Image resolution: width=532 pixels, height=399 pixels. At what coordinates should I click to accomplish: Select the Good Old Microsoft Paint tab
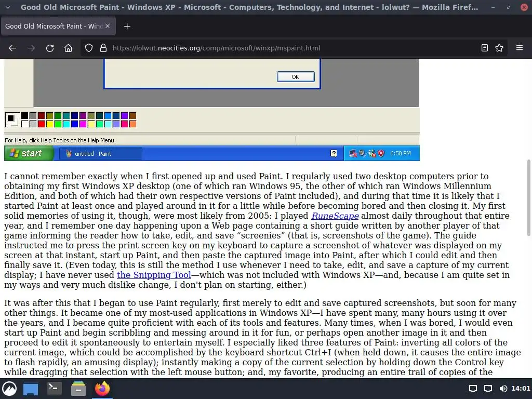(x=58, y=26)
